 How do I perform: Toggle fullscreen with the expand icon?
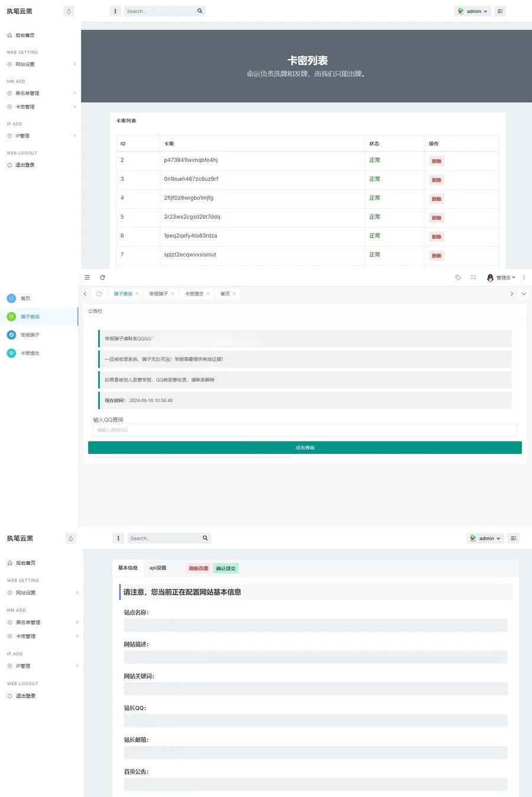474,277
